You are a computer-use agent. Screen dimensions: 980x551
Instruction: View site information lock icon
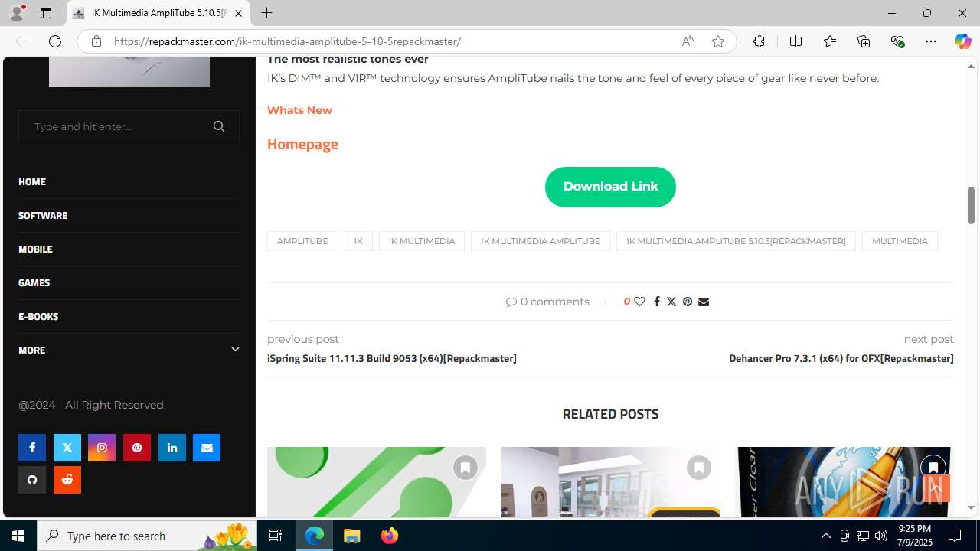(x=96, y=41)
